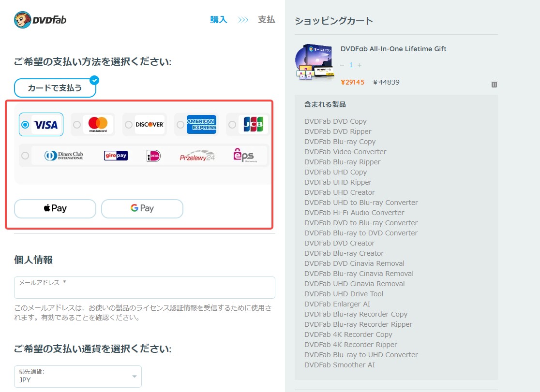Screen dimensions: 540x392
Task: Select the eps payment logo
Action: (245, 155)
